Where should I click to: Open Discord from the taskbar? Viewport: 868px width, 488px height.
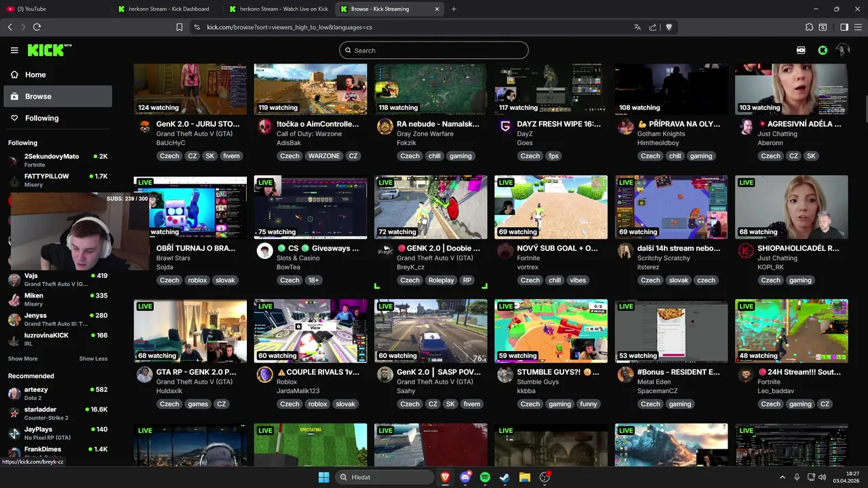coord(465,477)
